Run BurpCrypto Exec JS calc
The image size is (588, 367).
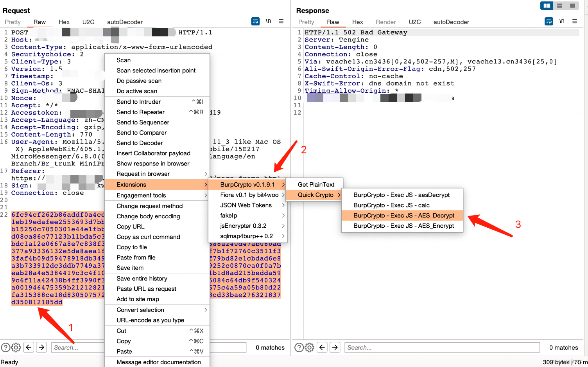click(402, 205)
